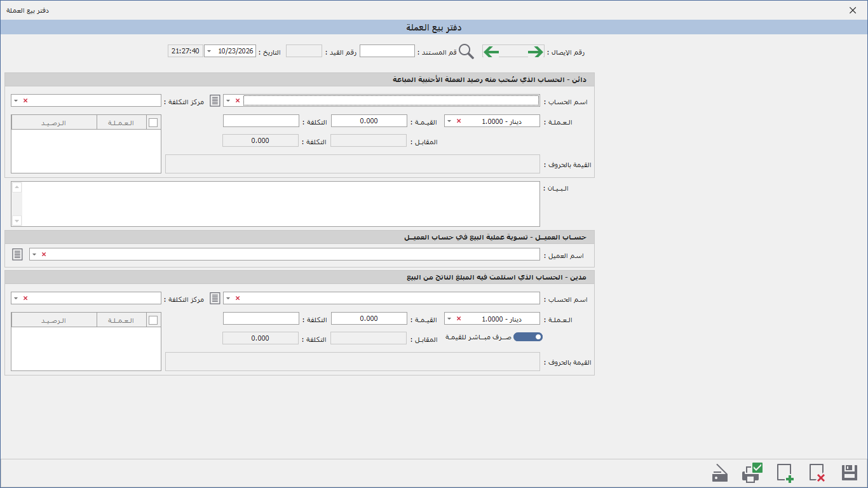Expand the account name dropdown in the دائن section

(228, 100)
